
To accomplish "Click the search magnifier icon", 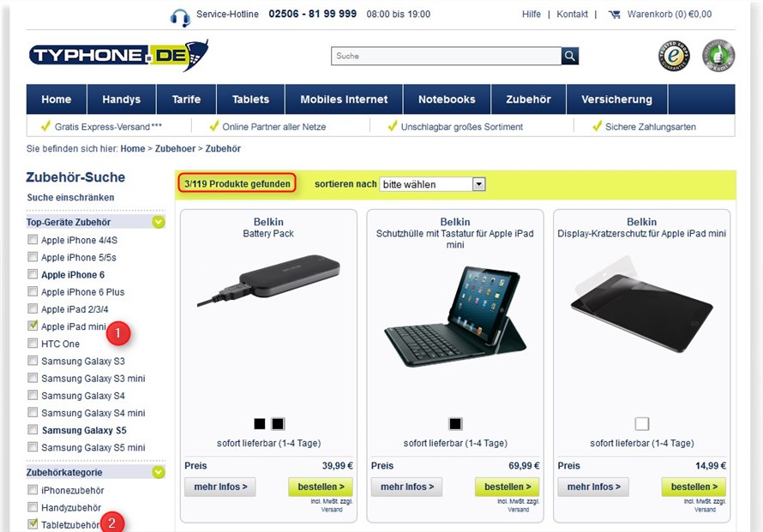I will click(x=570, y=56).
